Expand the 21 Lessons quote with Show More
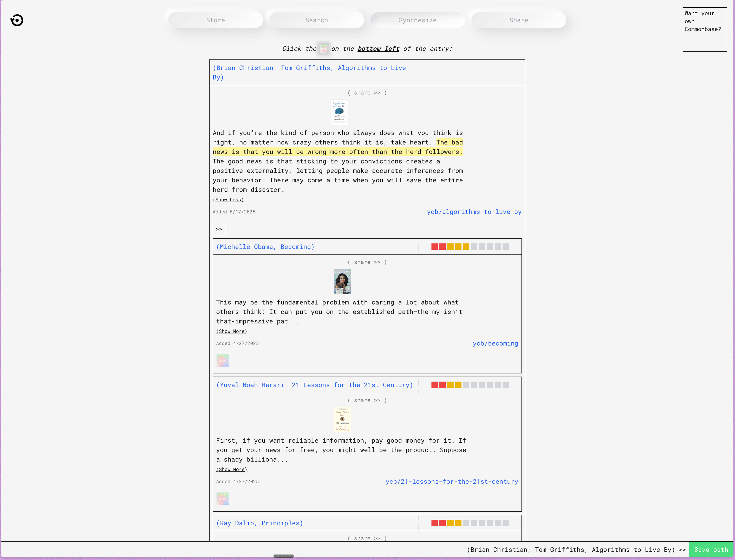The width and height of the screenshot is (735, 560). tap(231, 469)
